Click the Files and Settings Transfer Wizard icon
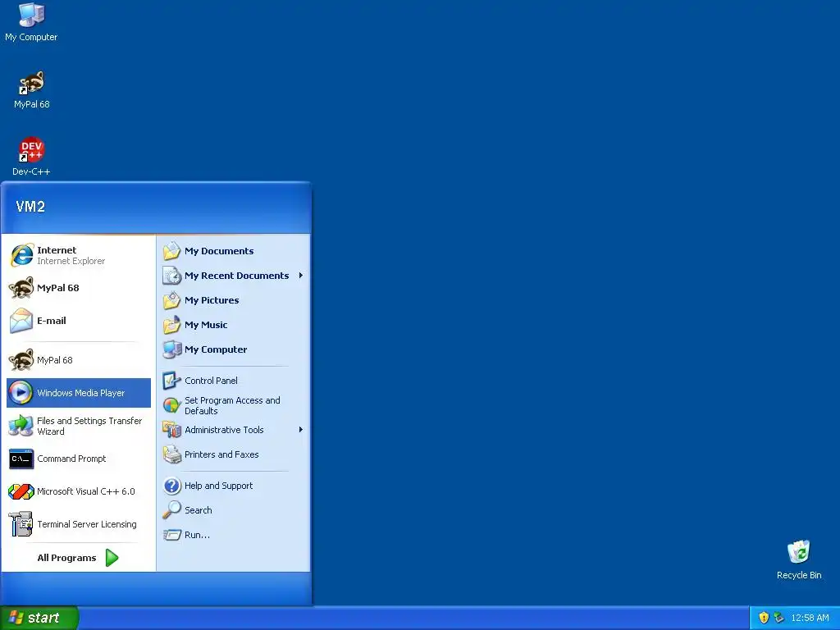840x630 pixels. click(21, 426)
